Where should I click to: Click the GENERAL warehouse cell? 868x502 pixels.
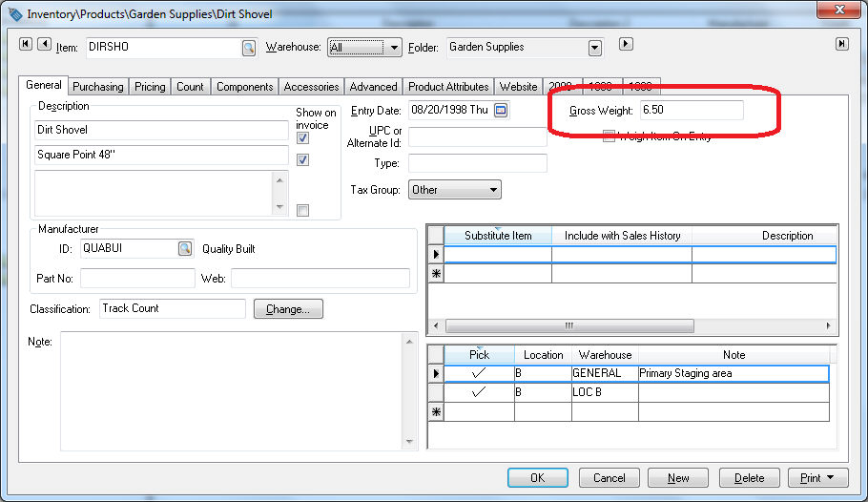click(x=605, y=373)
